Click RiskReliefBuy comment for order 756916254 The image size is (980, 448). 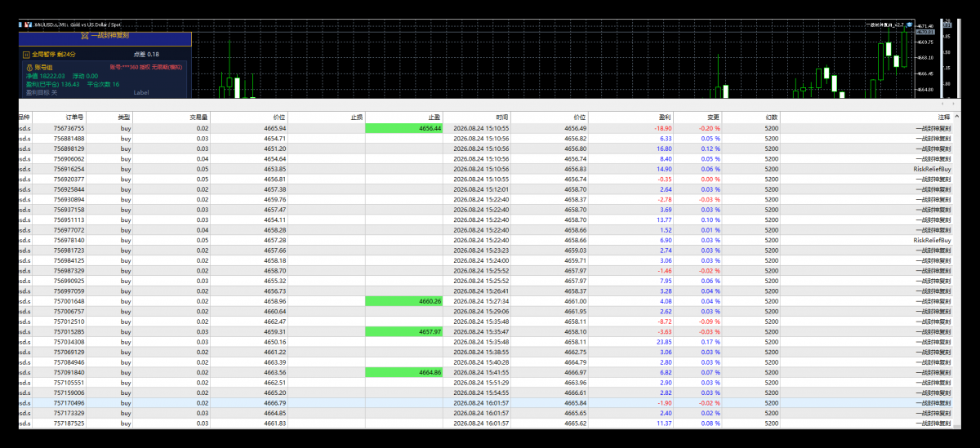coord(933,169)
